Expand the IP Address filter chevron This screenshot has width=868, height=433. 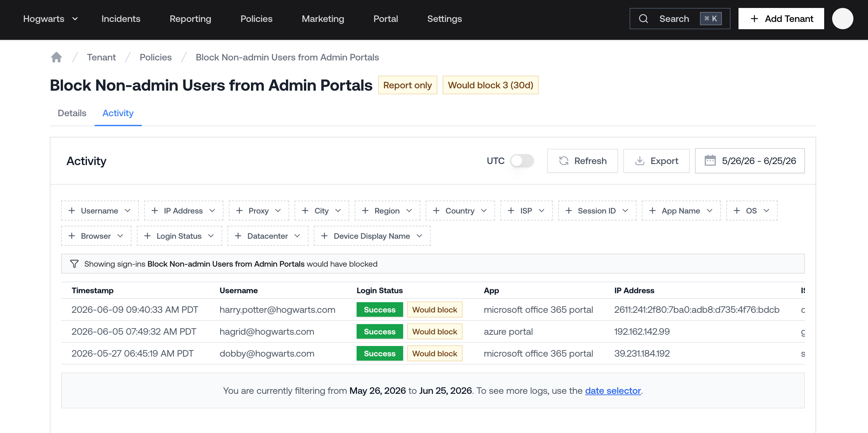pyautogui.click(x=212, y=211)
